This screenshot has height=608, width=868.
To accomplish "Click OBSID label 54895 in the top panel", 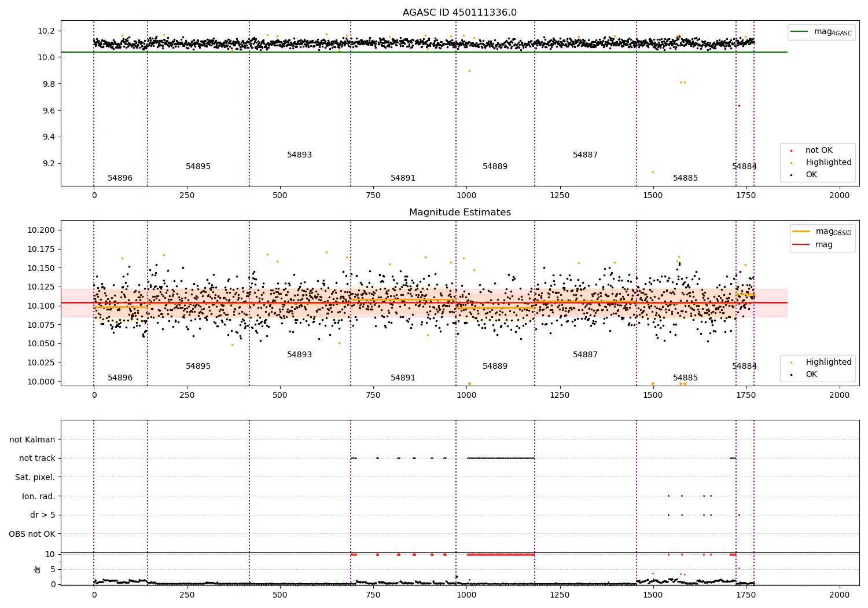I will click(x=198, y=167).
